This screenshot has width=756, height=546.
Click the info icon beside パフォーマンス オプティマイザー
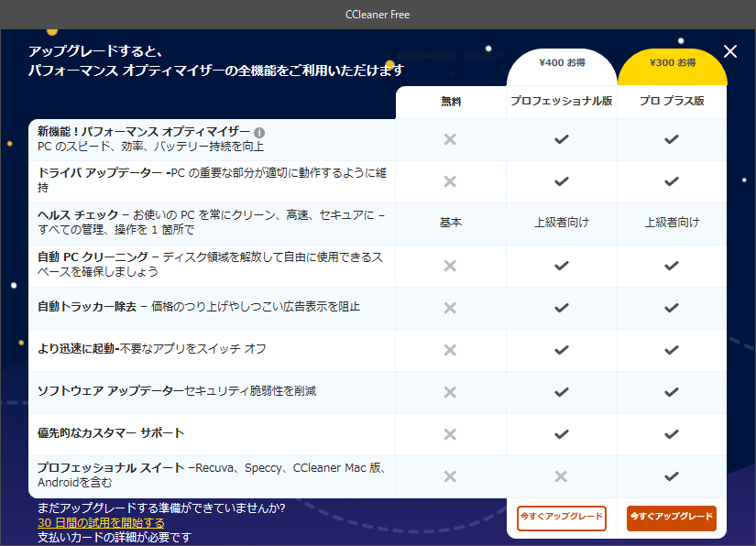tap(259, 133)
